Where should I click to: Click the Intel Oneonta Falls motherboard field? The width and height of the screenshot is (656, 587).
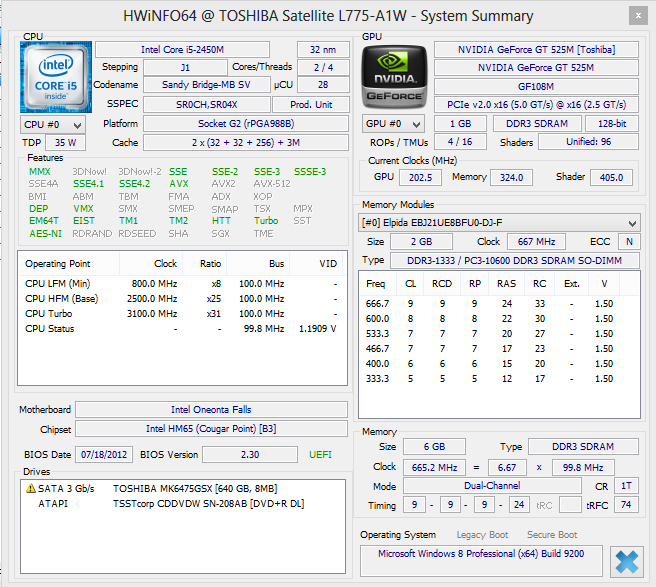pos(211,410)
